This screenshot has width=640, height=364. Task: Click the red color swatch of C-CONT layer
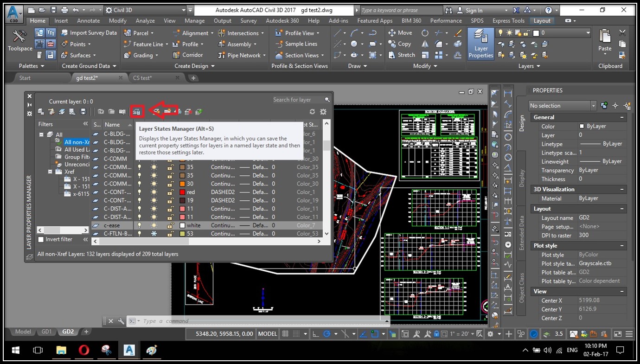[182, 192]
